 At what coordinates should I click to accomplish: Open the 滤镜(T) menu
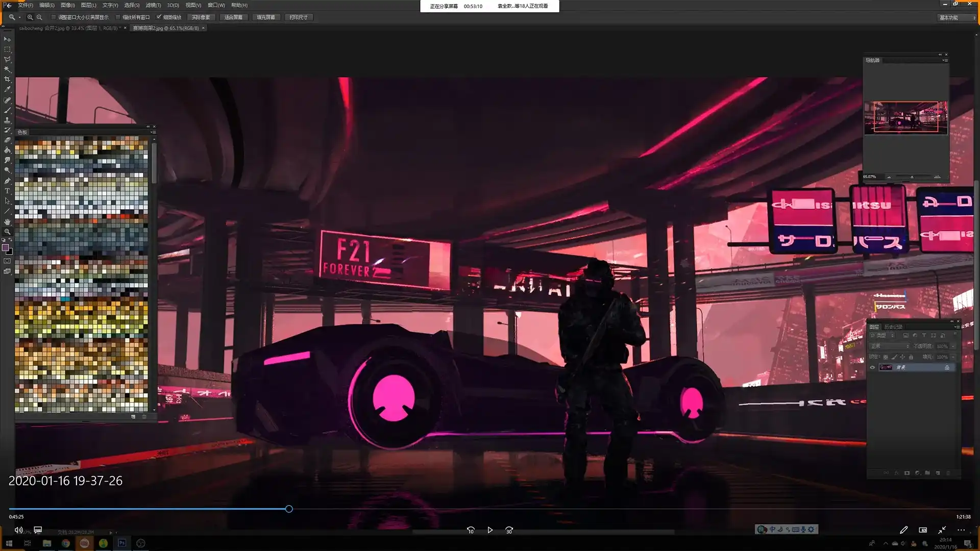point(153,5)
